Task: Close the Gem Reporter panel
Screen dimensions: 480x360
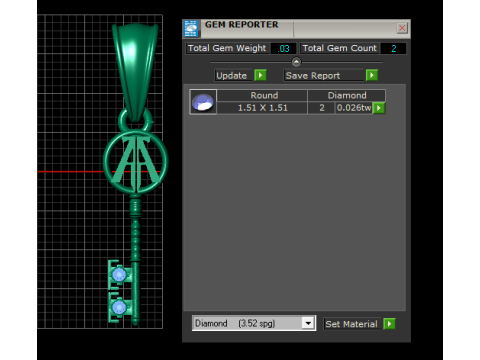Action: coord(402,28)
